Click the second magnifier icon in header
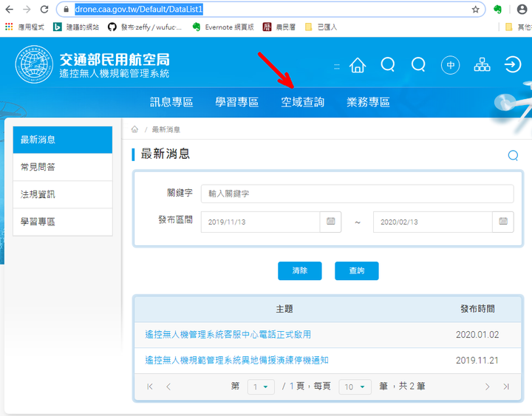 tap(418, 64)
